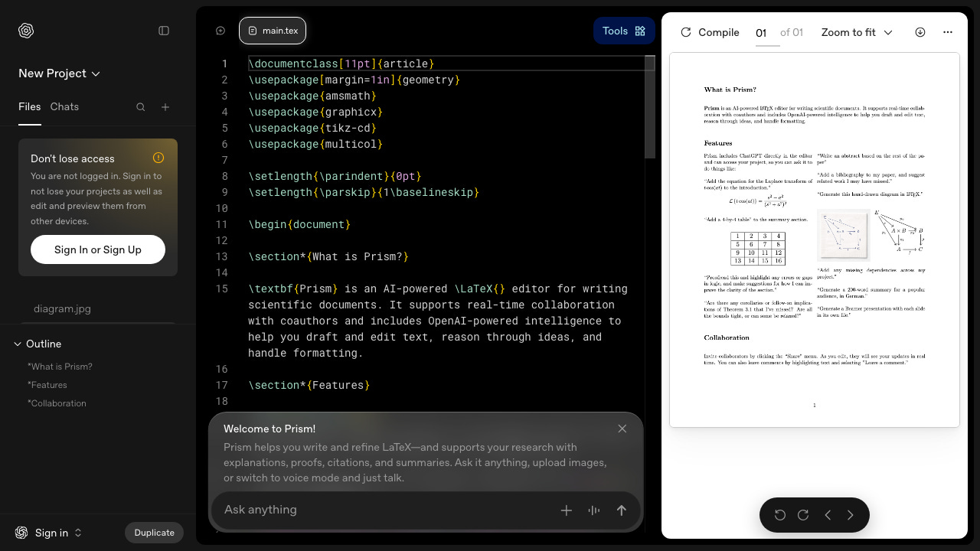Open the diagram.jpg file
Viewport: 980px width, 551px height.
click(62, 308)
